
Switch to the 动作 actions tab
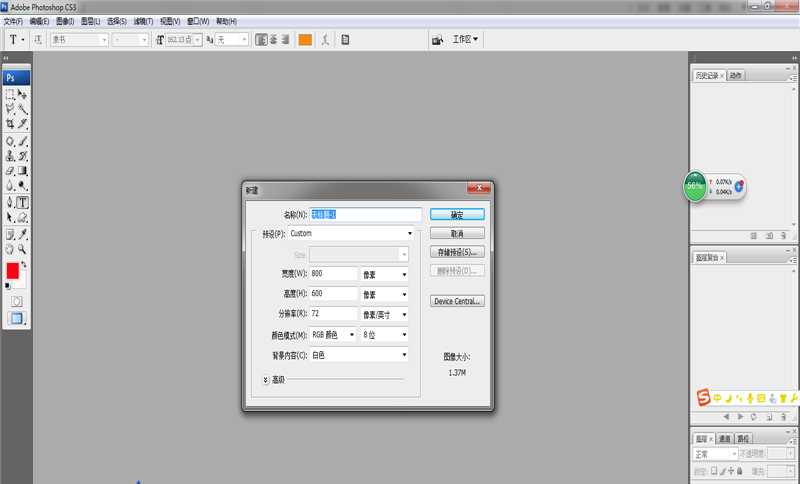(736, 75)
